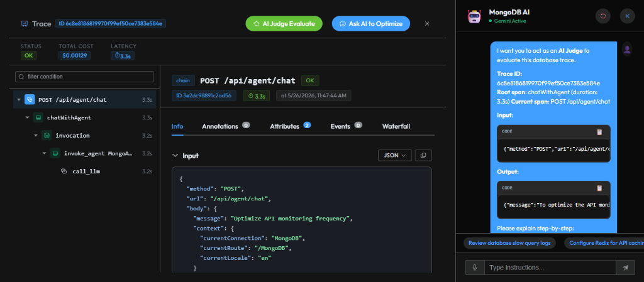Collapse the Input section chevron
644x282 pixels.
point(175,156)
